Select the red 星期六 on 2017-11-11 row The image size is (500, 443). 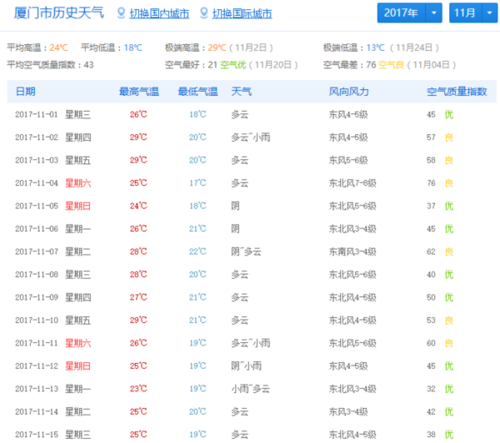[78, 343]
